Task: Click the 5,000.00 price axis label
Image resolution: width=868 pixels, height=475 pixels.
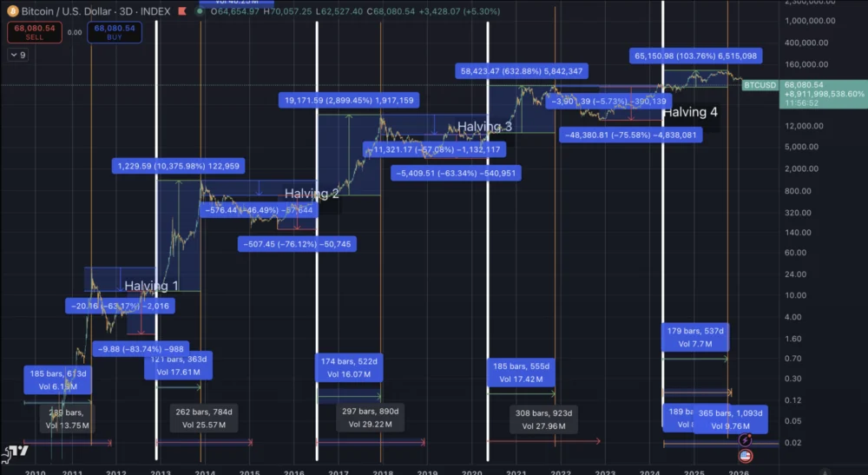Action: tap(801, 147)
